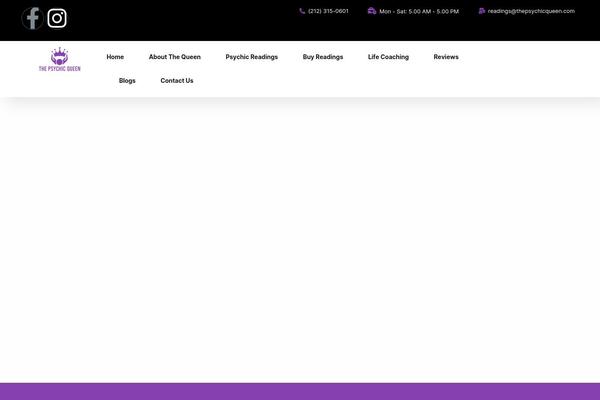Go to Contact Us page

(x=177, y=80)
